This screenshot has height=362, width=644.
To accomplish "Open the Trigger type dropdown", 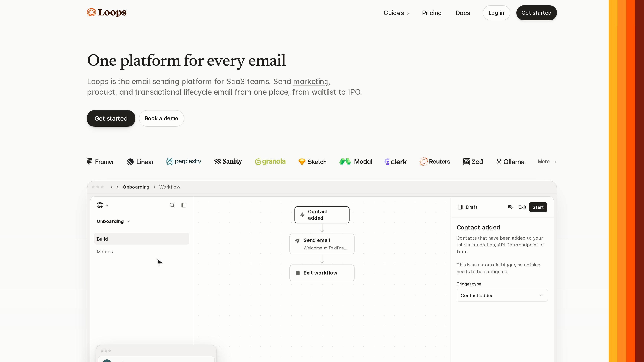I will point(502,295).
